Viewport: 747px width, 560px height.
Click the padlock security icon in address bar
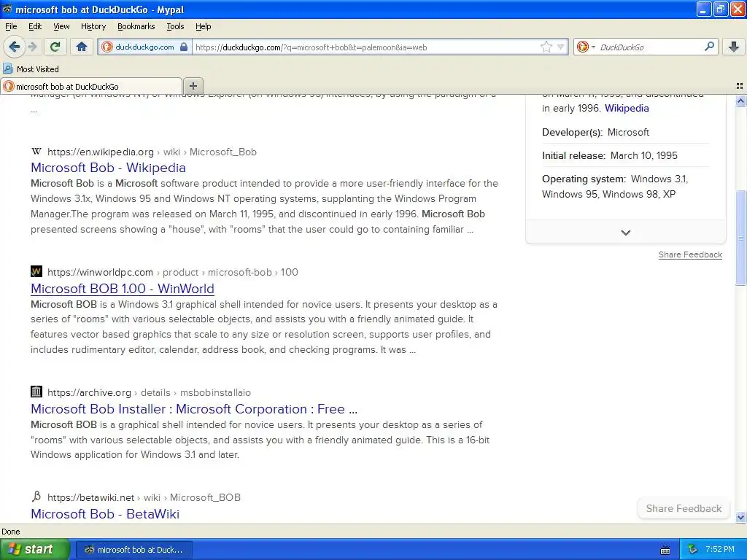[183, 47]
